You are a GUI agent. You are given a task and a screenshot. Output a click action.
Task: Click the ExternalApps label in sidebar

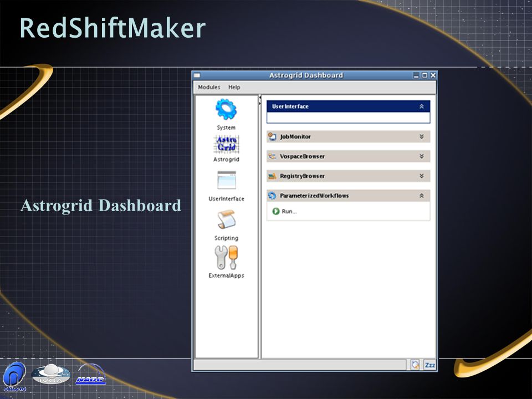226,275
